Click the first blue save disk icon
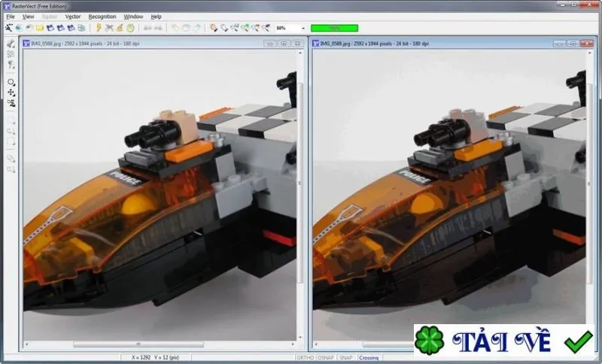 point(50,28)
